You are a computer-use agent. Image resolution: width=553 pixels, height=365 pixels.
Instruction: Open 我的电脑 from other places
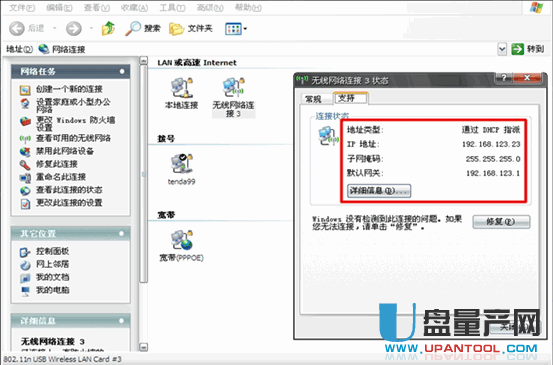[52, 290]
